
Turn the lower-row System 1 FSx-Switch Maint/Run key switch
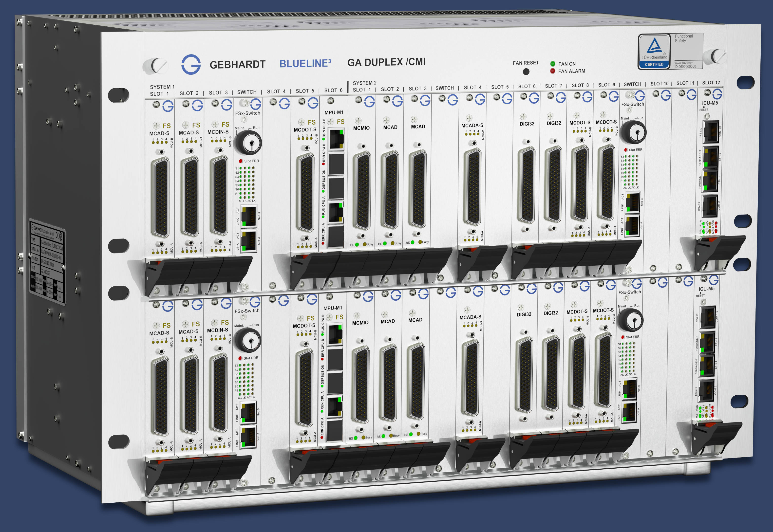248,340
